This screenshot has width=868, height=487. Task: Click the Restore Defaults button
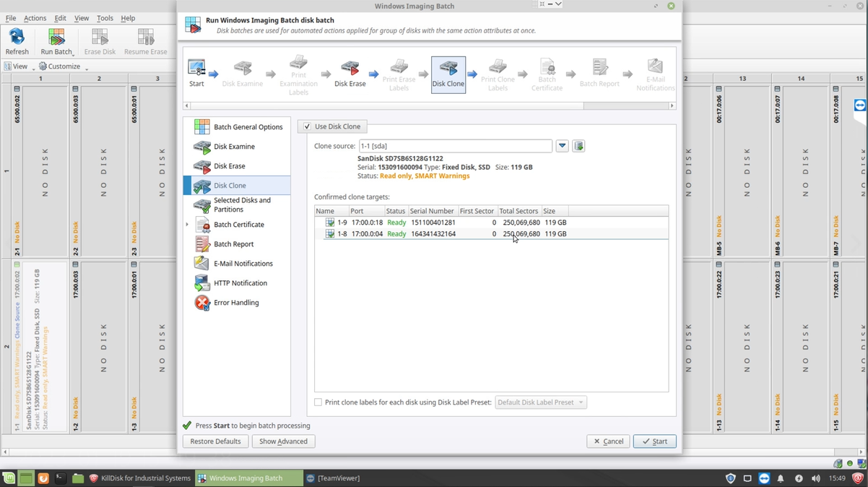coord(215,441)
